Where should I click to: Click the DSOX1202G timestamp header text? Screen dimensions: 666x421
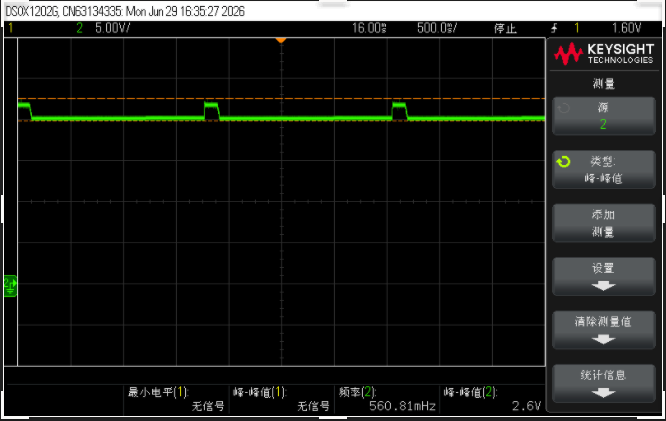125,11
